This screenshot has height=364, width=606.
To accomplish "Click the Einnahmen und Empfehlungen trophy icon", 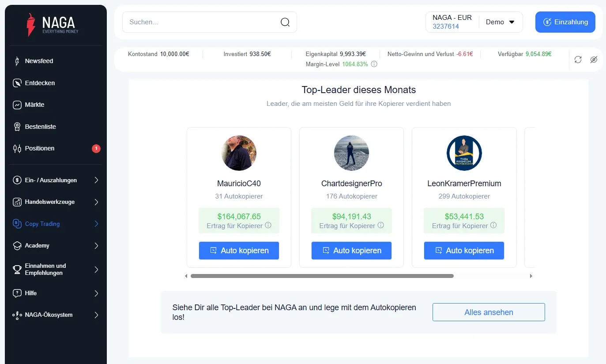I will pos(17,270).
